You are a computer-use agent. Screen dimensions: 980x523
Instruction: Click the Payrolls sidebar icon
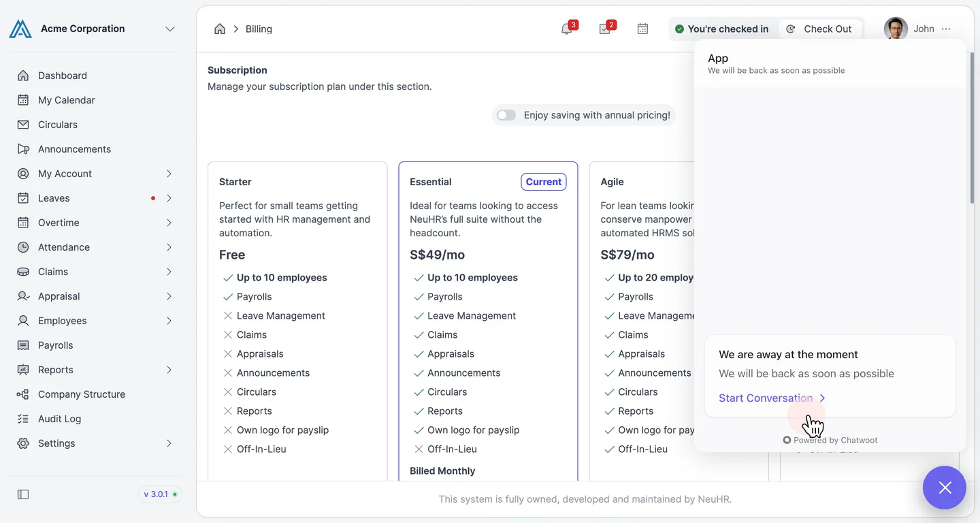click(x=23, y=345)
